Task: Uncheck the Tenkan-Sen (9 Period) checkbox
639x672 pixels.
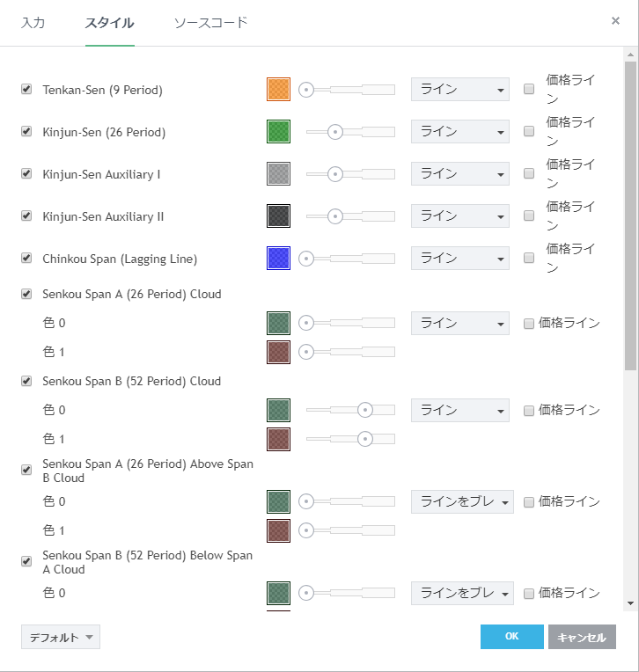Action: click(x=26, y=90)
